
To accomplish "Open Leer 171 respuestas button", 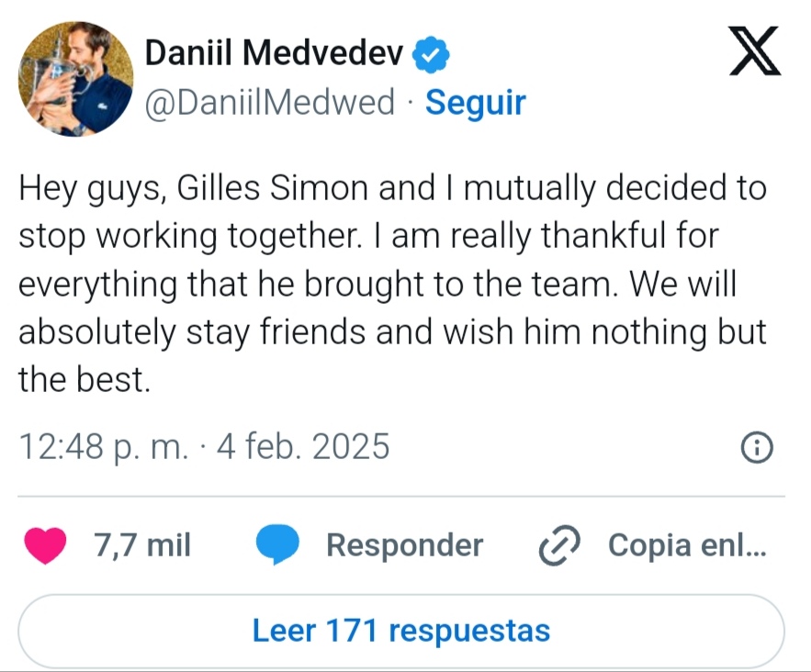I will (401, 632).
